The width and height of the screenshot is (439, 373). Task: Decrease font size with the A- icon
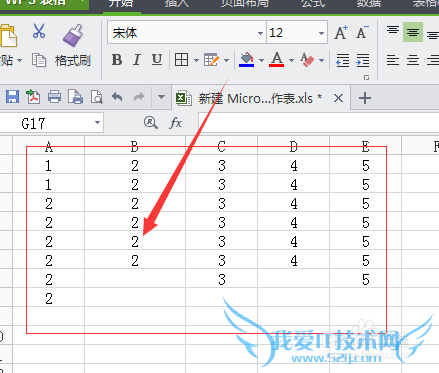tap(362, 33)
